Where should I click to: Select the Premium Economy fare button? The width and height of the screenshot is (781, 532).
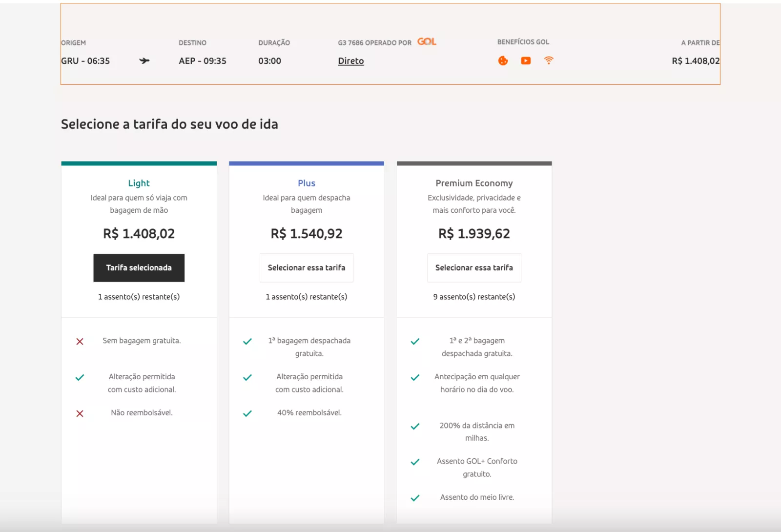pyautogui.click(x=474, y=267)
